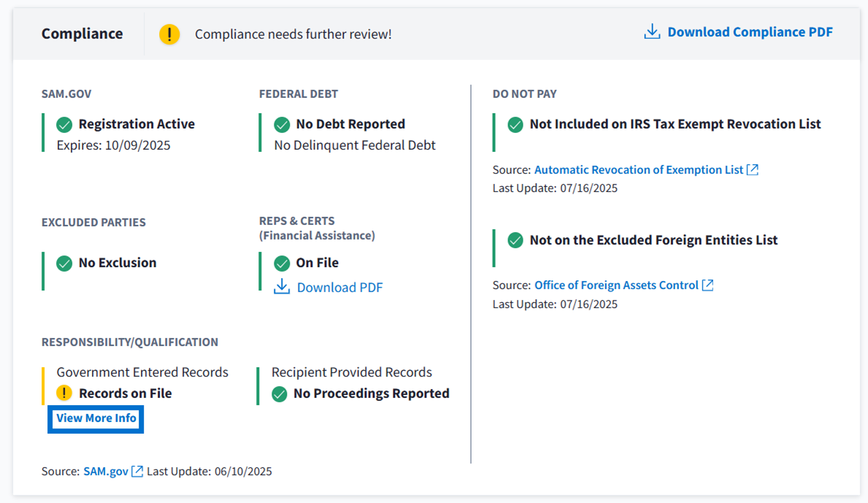Image resolution: width=868 pixels, height=503 pixels.
Task: Select the Compliance section heading
Action: click(x=82, y=34)
